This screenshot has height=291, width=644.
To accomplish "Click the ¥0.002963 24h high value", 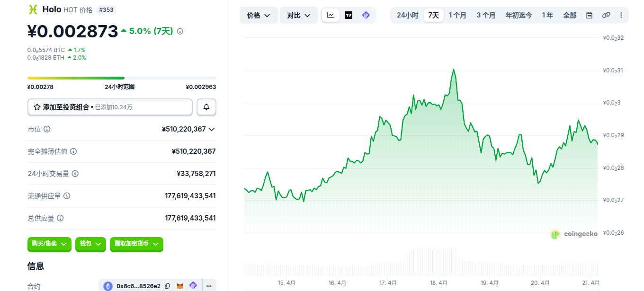I will (201, 87).
